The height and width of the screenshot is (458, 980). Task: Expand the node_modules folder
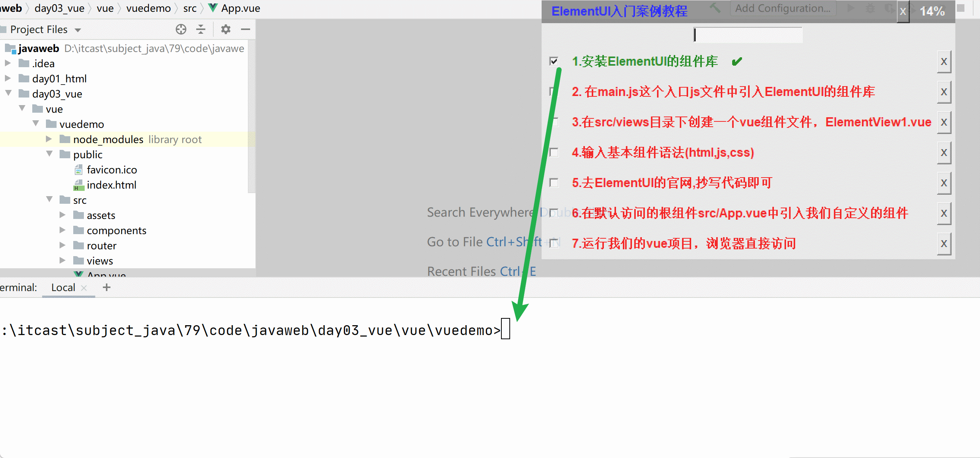(49, 139)
